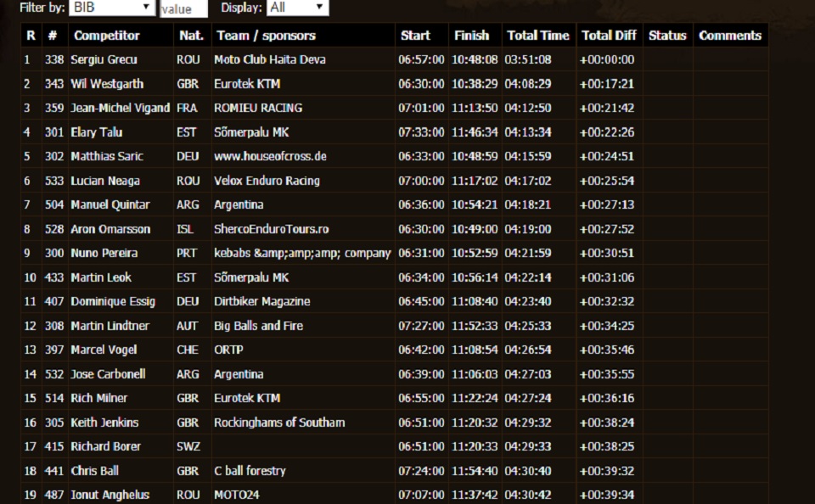Click the Comments column header

tap(729, 36)
